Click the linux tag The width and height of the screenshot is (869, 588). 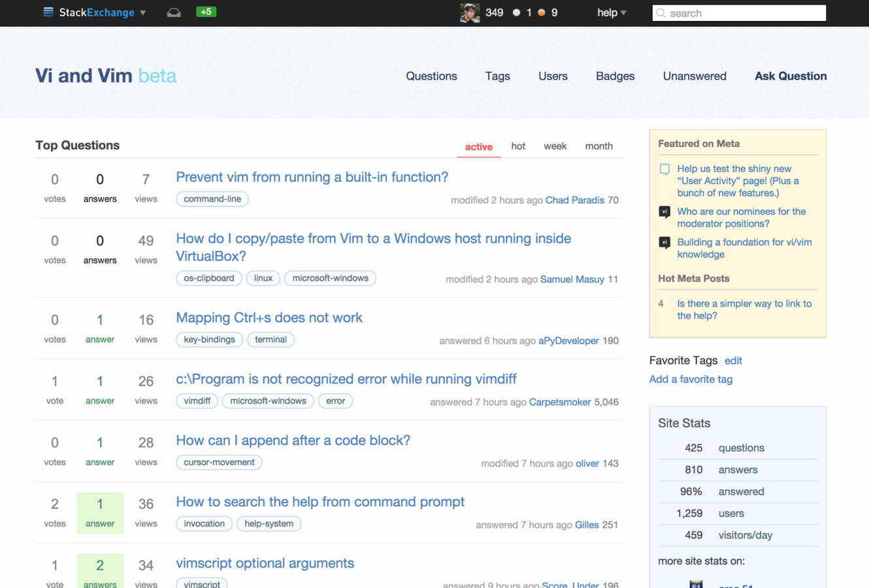click(263, 278)
